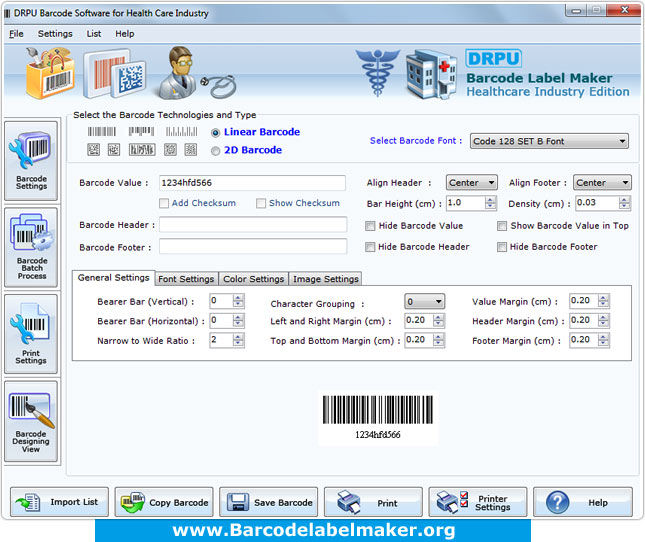645x542 pixels.
Task: Check Hide Barcode Header
Action: pyautogui.click(x=370, y=247)
